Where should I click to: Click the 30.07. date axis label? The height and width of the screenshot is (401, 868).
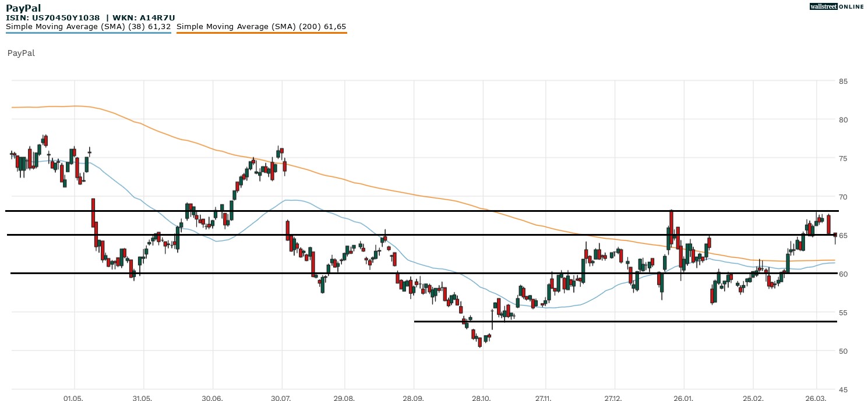point(281,399)
